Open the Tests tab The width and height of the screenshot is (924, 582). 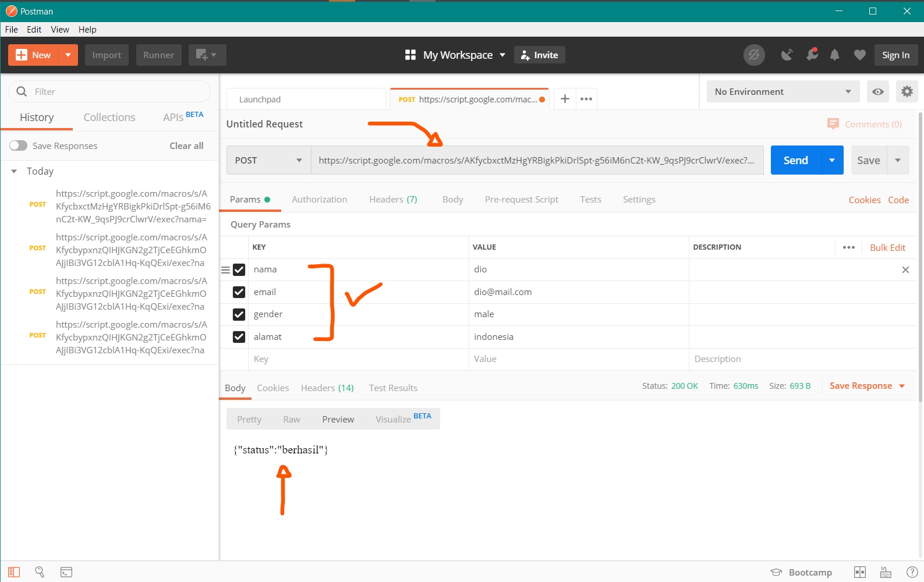click(x=590, y=199)
